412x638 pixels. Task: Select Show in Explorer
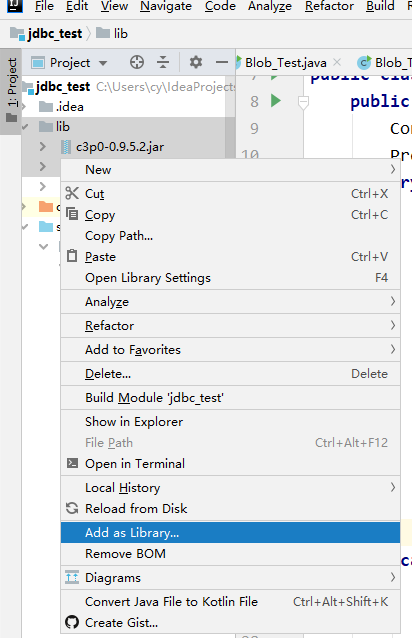click(230, 421)
